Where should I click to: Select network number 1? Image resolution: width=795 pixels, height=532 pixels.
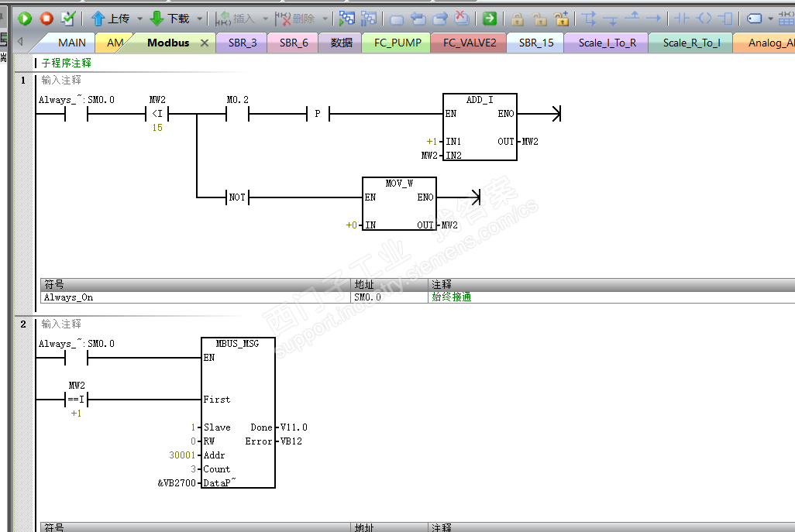click(23, 80)
